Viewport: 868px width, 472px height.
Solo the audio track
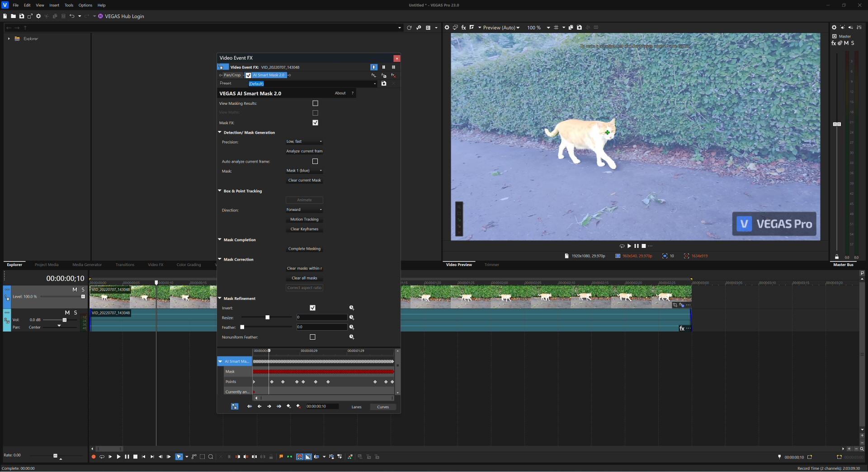point(75,313)
